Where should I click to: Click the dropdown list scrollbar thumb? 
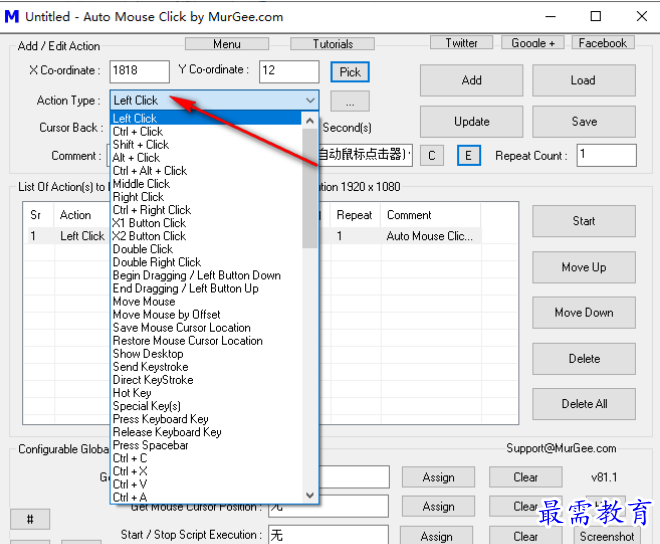click(x=310, y=188)
